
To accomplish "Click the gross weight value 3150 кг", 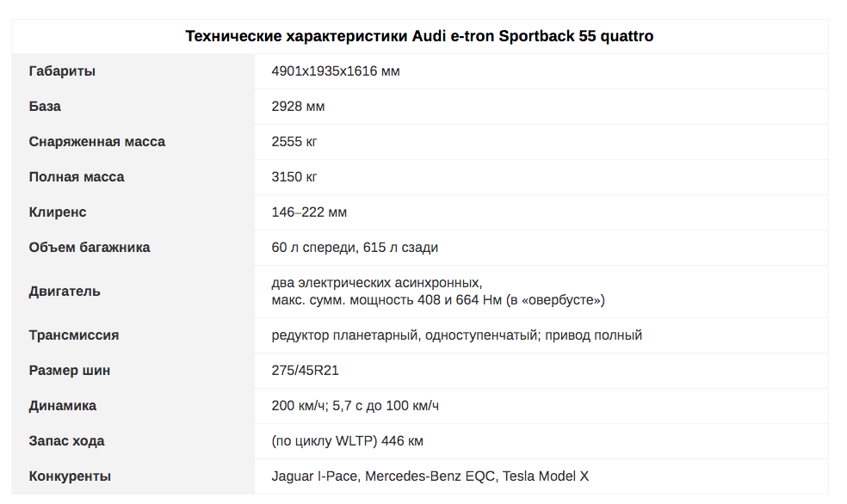I will [x=294, y=177].
